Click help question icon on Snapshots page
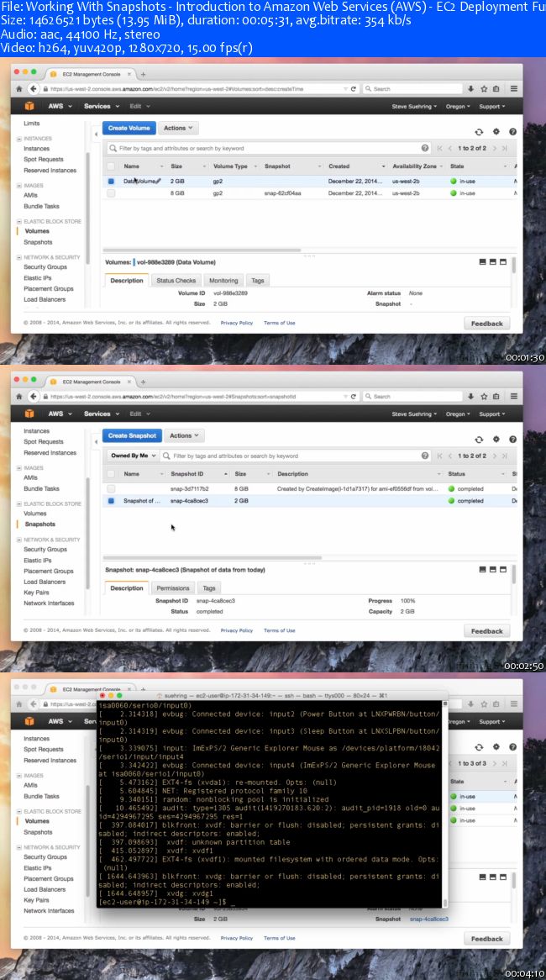This screenshot has height=980, width=546. [512, 440]
